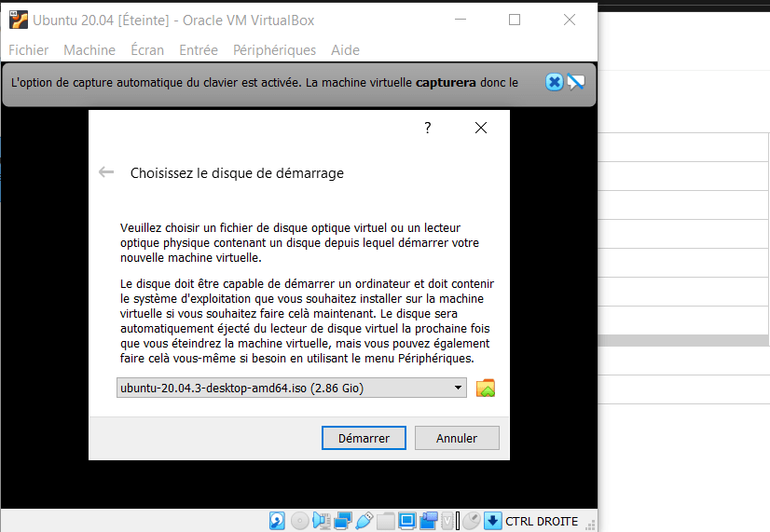Close the startup disk dialog
770x532 pixels.
click(x=481, y=128)
